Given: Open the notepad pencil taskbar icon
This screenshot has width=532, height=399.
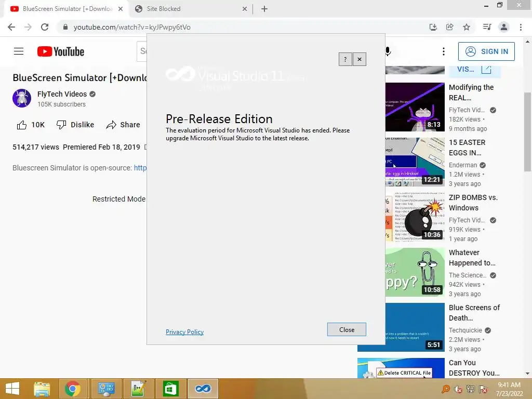Looking at the screenshot, I should [x=138, y=389].
